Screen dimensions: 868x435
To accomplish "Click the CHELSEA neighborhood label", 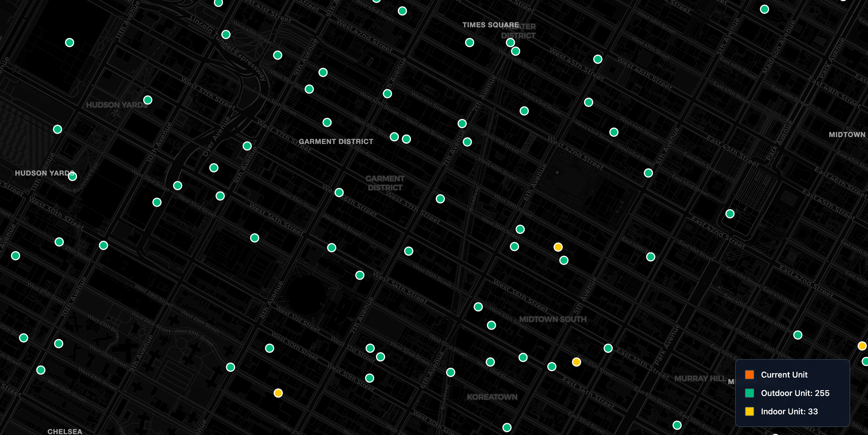I will [65, 431].
